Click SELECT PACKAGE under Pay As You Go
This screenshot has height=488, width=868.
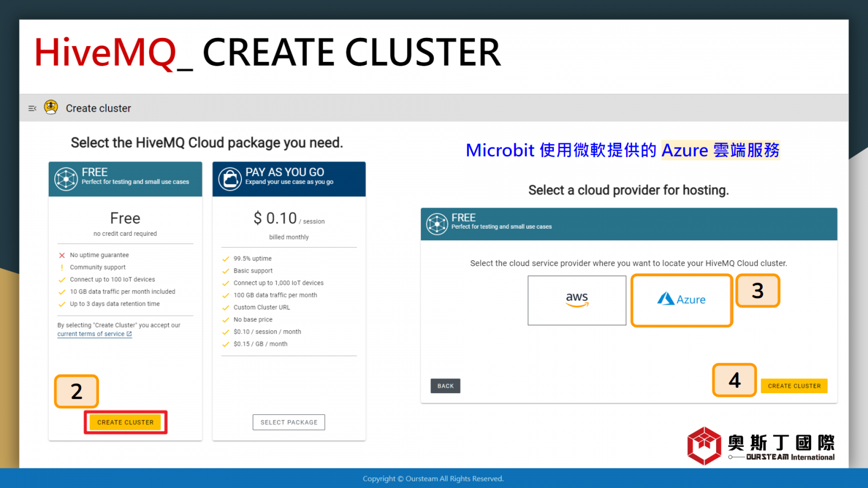pyautogui.click(x=289, y=422)
